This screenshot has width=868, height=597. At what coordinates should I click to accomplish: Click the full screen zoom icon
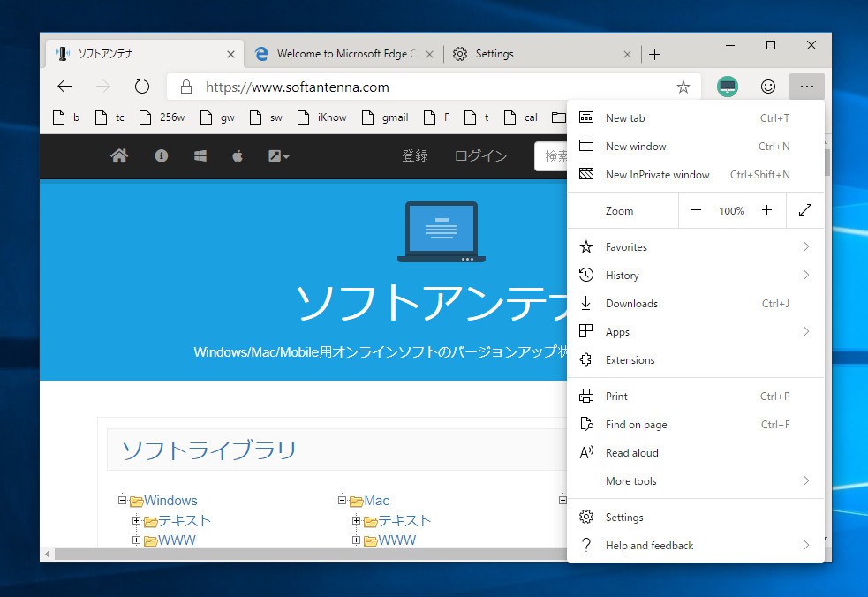(x=804, y=210)
